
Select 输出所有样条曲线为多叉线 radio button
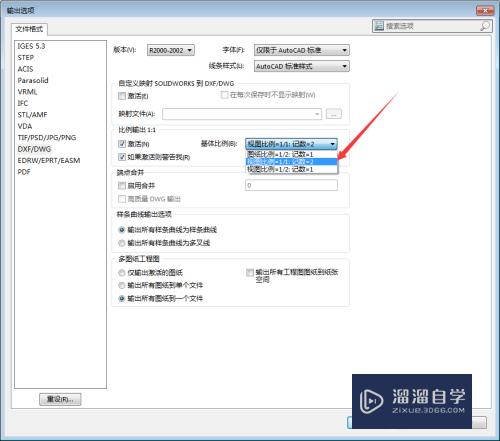pyautogui.click(x=122, y=243)
